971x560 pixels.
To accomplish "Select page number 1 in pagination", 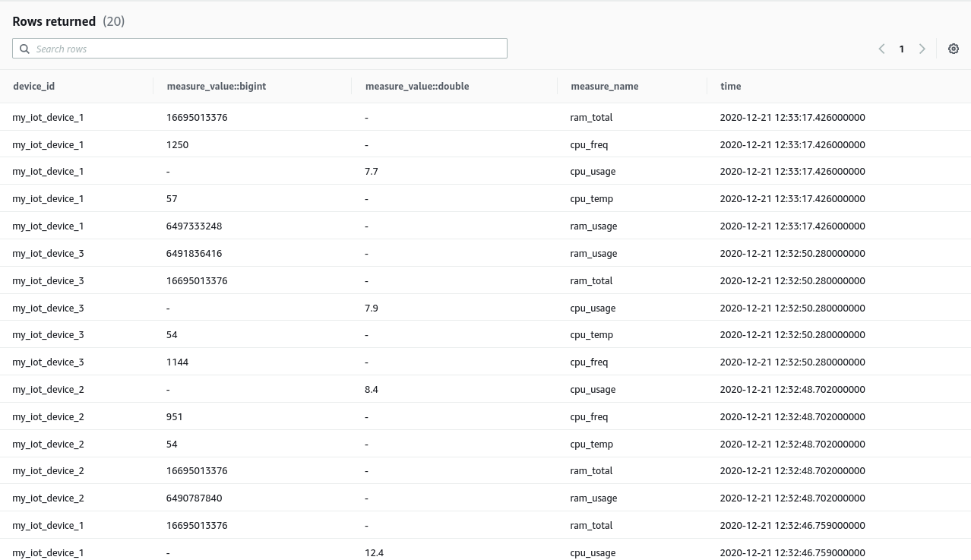I will 901,49.
